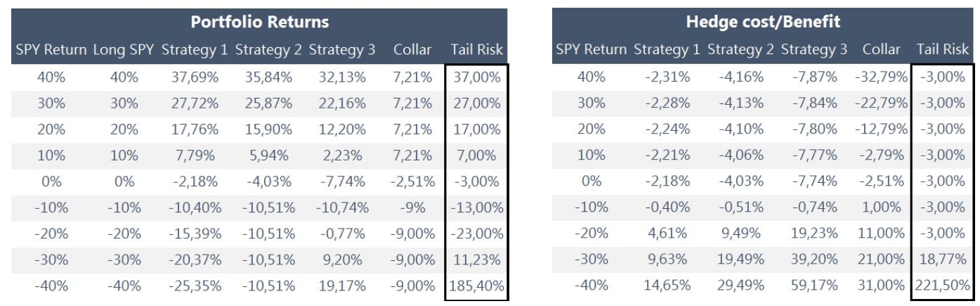
Task: Click the -32,79% Collar cell
Action: [x=881, y=77]
